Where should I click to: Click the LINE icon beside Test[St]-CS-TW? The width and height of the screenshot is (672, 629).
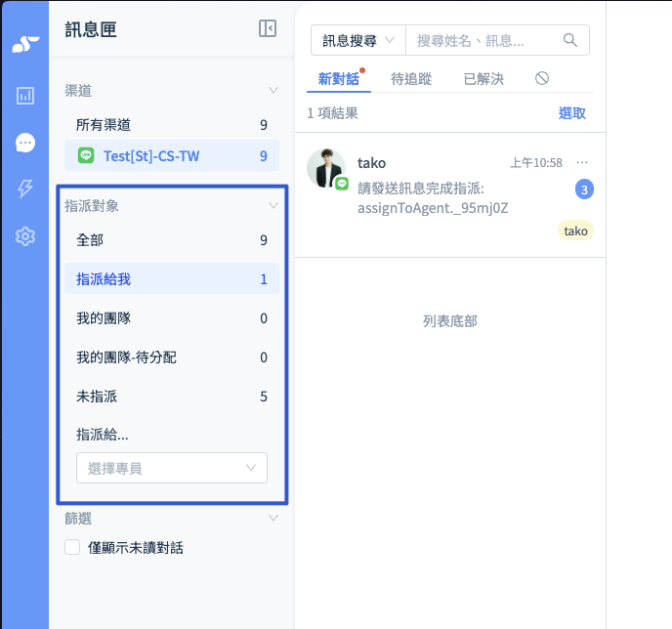pos(86,155)
